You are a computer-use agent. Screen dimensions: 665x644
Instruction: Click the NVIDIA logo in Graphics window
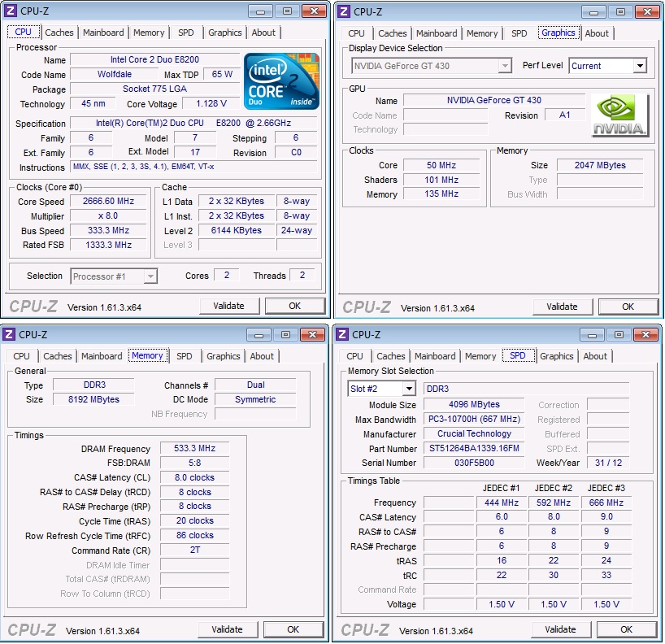620,115
